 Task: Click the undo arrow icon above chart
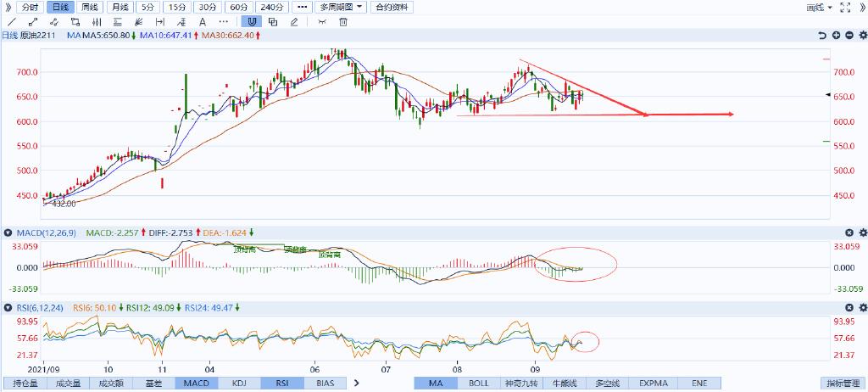coord(822,36)
